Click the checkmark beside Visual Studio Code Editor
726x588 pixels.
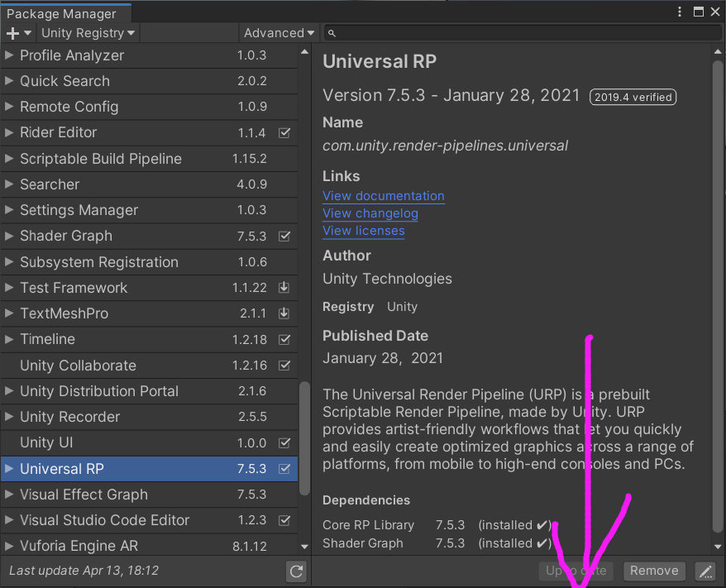coord(284,520)
